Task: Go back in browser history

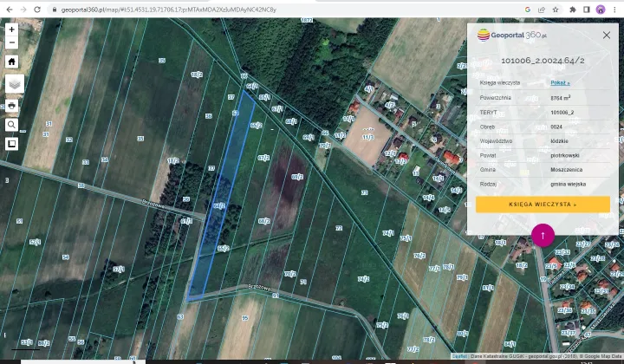Action: click(10, 10)
